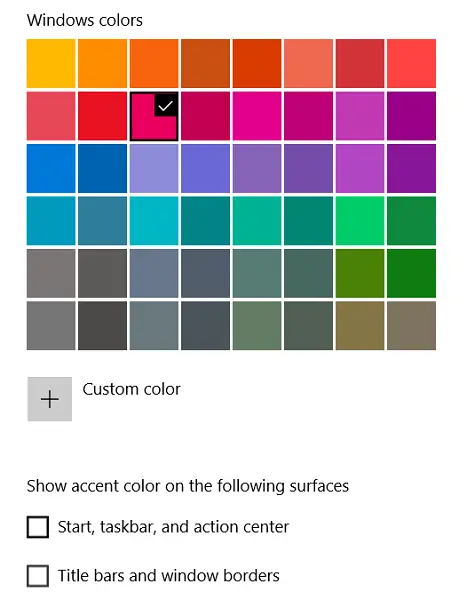Choose the olive green swatch in fifth row
This screenshot has width=467, height=600.
click(x=360, y=273)
